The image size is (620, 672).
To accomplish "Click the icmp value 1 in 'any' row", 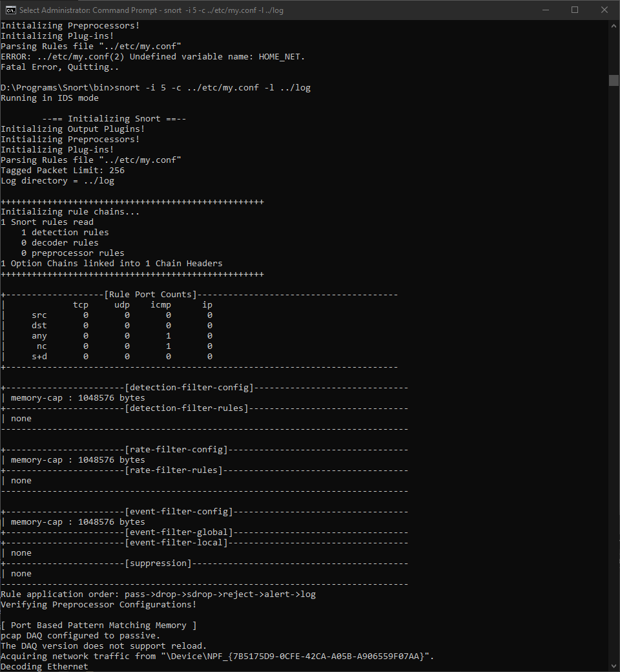I will click(x=169, y=336).
